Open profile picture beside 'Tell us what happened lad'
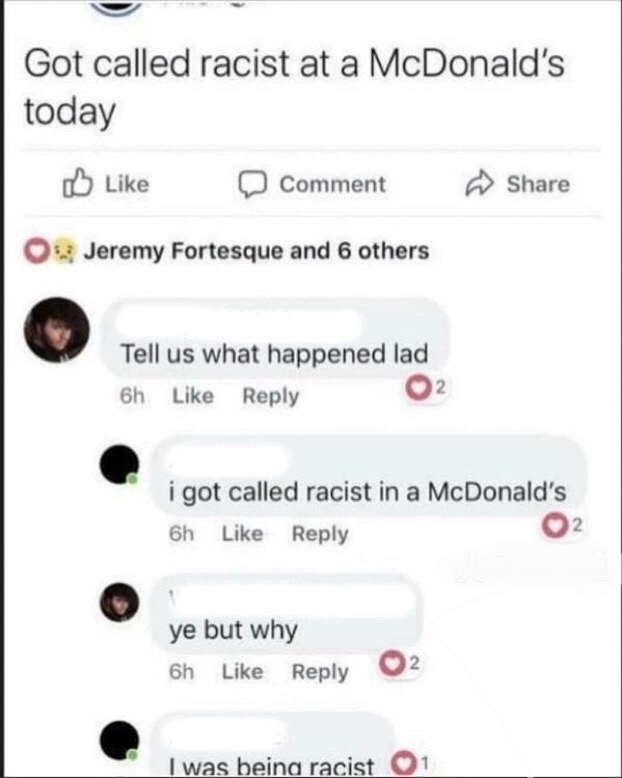 coord(58,330)
